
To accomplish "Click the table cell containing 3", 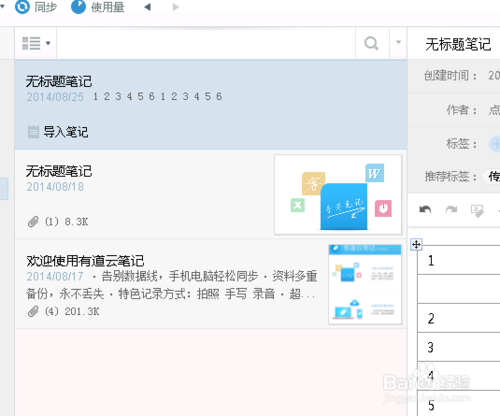I will (459, 347).
